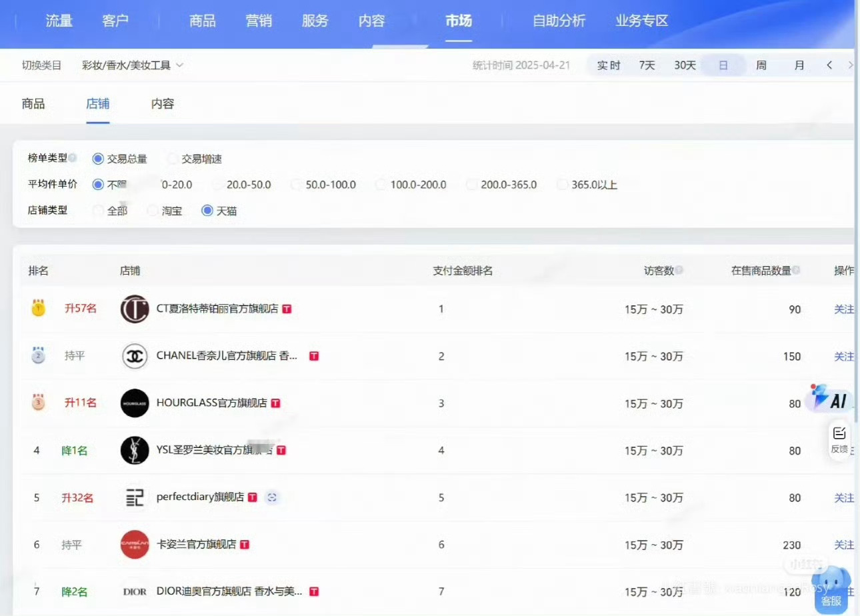Viewport: 860px width, 616px height.
Task: Switch to the 内容 sub-tab
Action: tap(163, 103)
